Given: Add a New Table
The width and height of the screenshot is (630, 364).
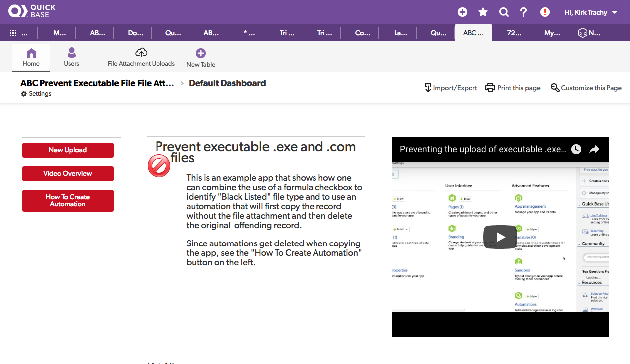Looking at the screenshot, I should tap(201, 58).
